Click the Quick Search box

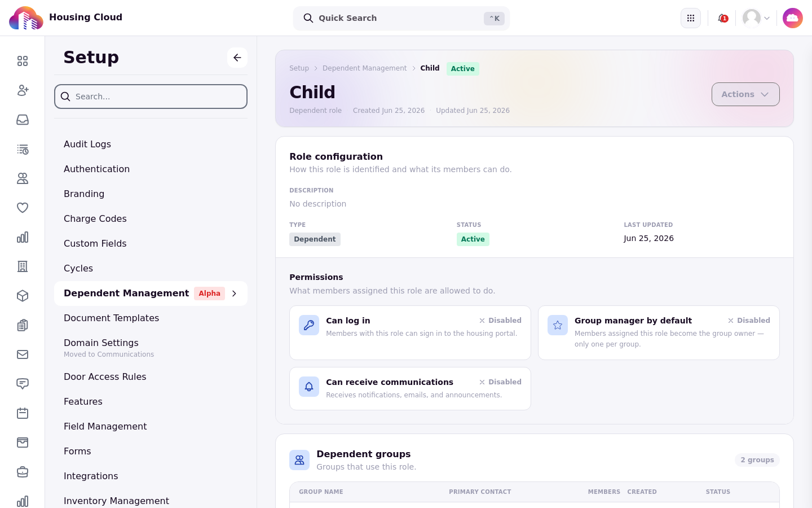(401, 18)
